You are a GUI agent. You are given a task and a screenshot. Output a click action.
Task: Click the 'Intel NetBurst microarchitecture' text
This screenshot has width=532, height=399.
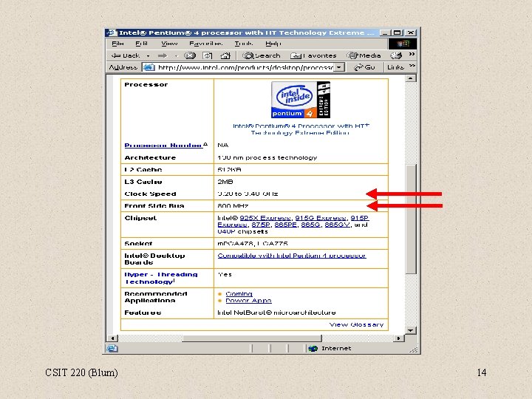[276, 313]
